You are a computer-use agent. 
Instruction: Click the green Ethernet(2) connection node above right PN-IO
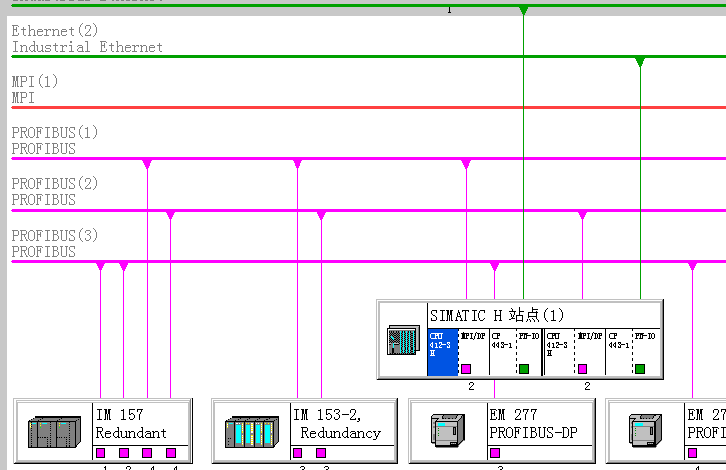(640, 62)
